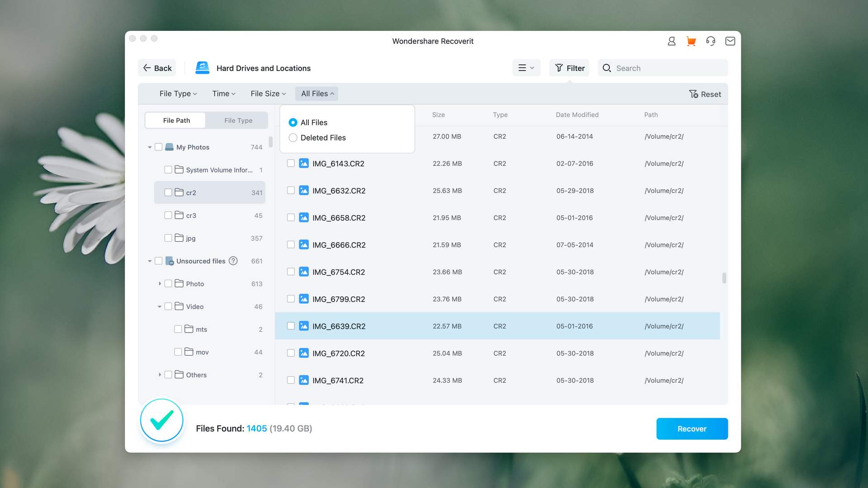
Task: Switch to the File Type tab
Action: pyautogui.click(x=238, y=120)
